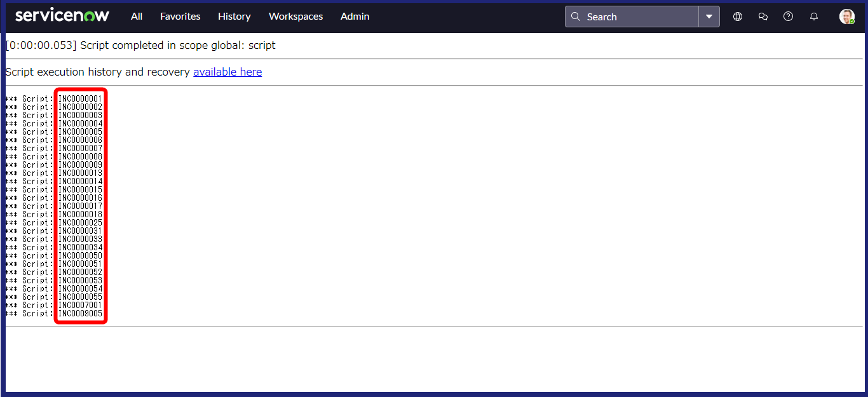Image resolution: width=868 pixels, height=397 pixels.
Task: Click the INC0000001 output line
Action: pos(80,99)
